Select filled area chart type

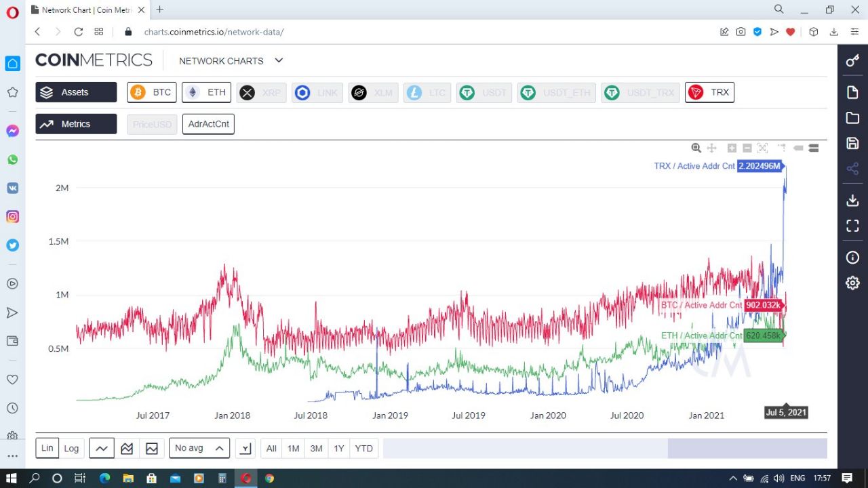(152, 448)
